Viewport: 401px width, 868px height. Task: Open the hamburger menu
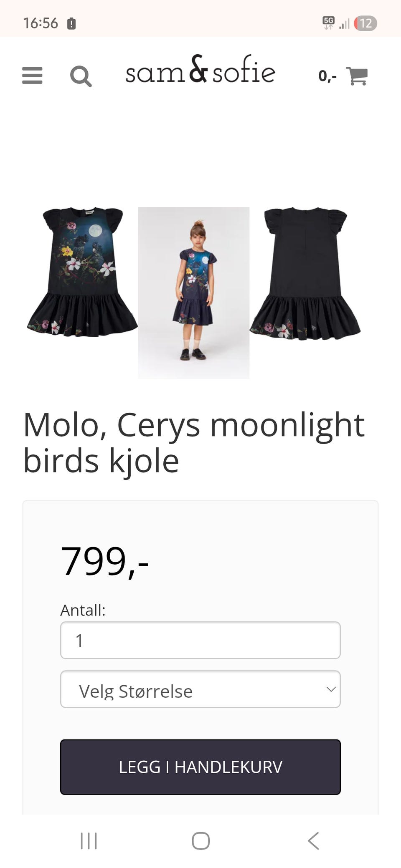click(x=32, y=76)
